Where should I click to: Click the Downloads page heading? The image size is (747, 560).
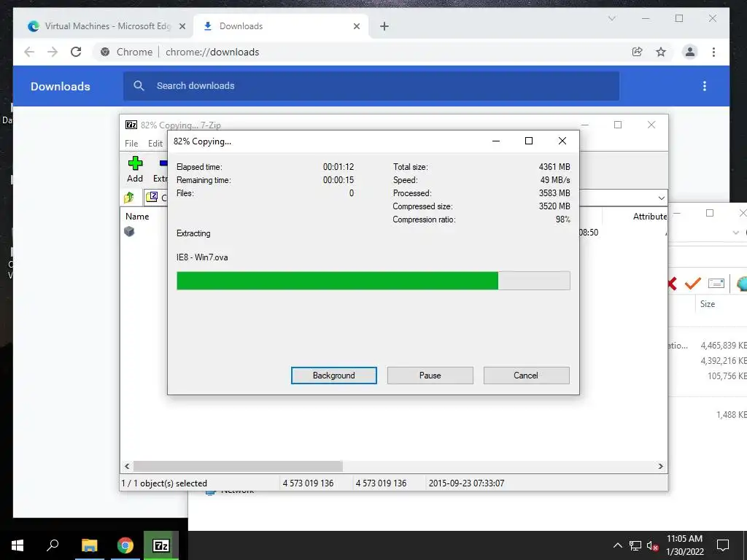(x=60, y=86)
